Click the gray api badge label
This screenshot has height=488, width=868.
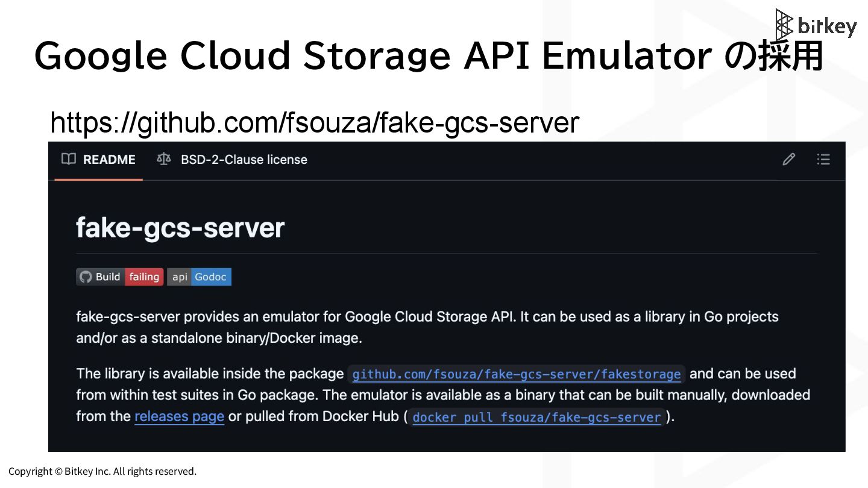[x=180, y=277]
